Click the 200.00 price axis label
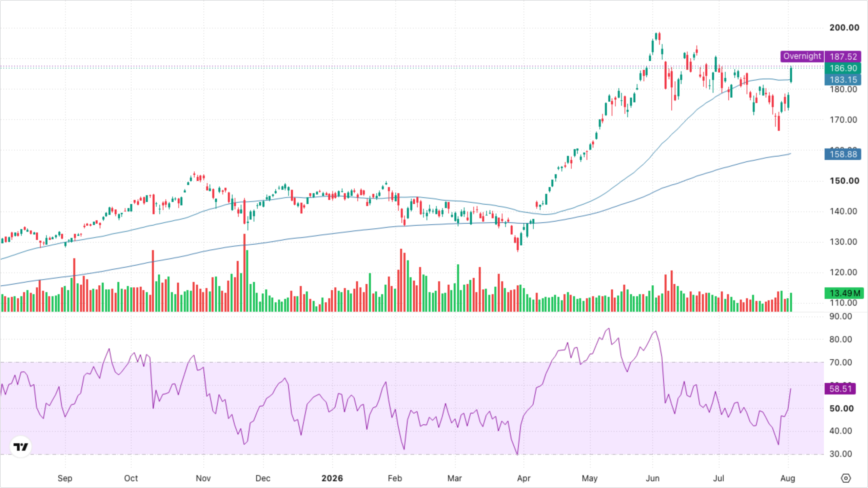Viewport: 868px width, 488px height. tap(844, 28)
